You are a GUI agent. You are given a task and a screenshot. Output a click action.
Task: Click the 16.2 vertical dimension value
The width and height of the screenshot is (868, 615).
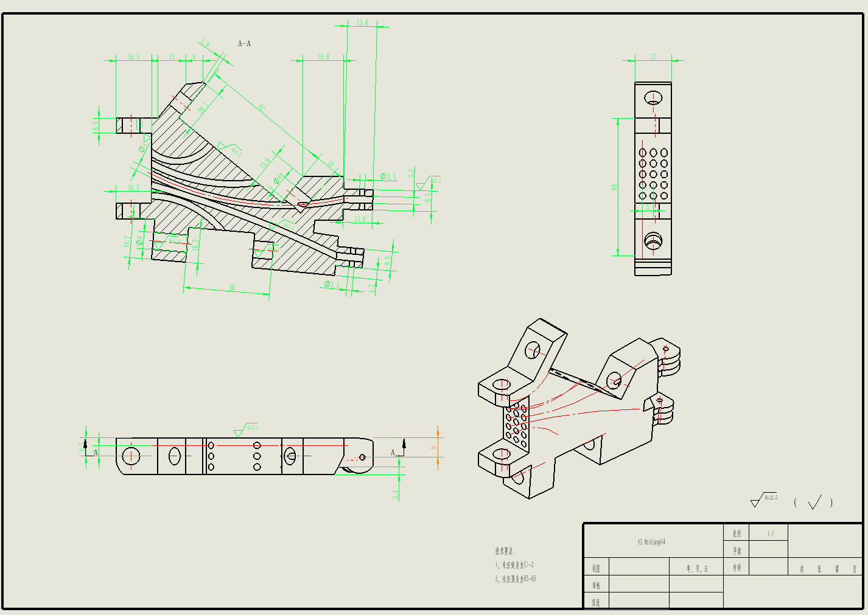195,245
